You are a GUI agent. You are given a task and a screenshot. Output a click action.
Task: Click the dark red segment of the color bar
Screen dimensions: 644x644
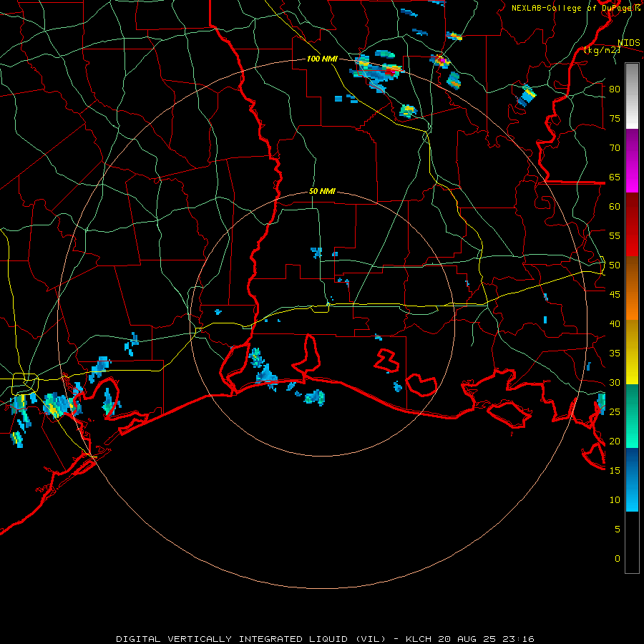[x=632, y=225]
